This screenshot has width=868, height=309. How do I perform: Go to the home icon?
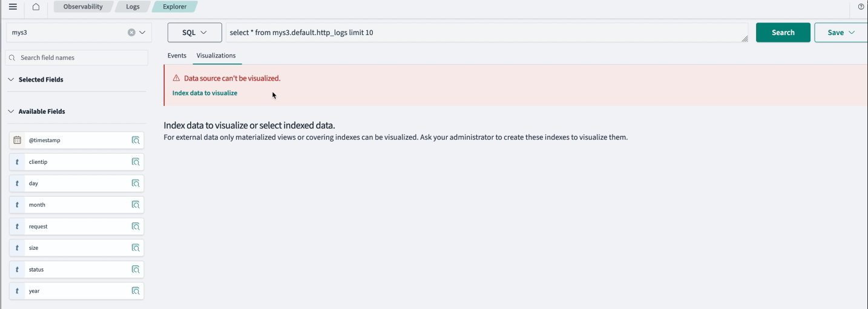point(36,7)
